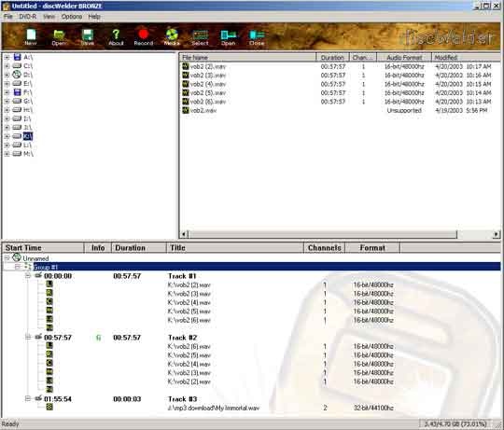Click the My Immortal.wav entry under Track #3
Screen dimensions: 504x430
click(214, 408)
